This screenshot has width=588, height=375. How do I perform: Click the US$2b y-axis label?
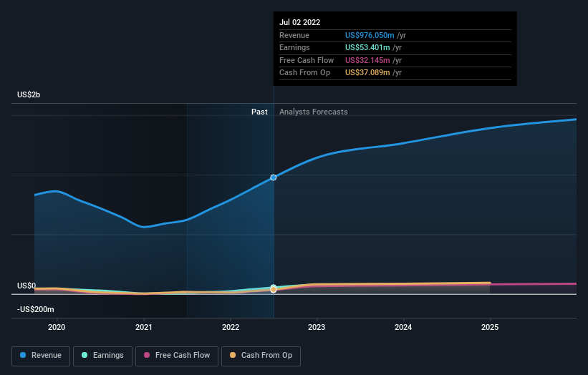coord(29,94)
